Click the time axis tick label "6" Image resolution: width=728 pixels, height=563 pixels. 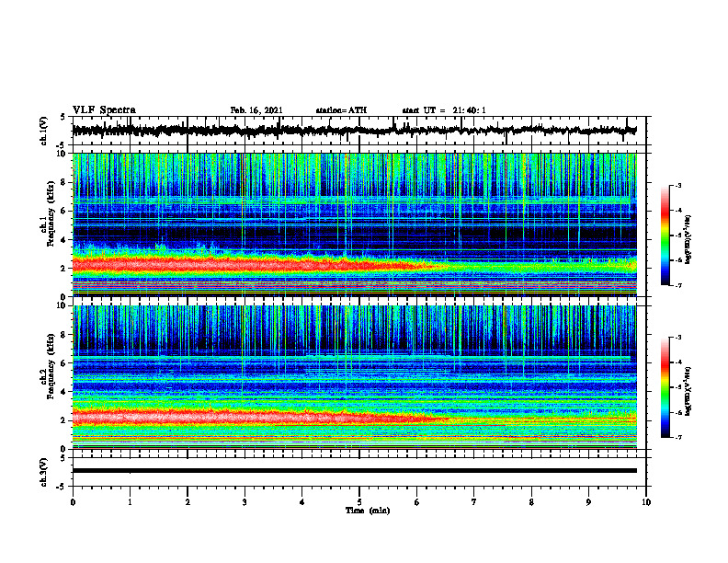417,502
